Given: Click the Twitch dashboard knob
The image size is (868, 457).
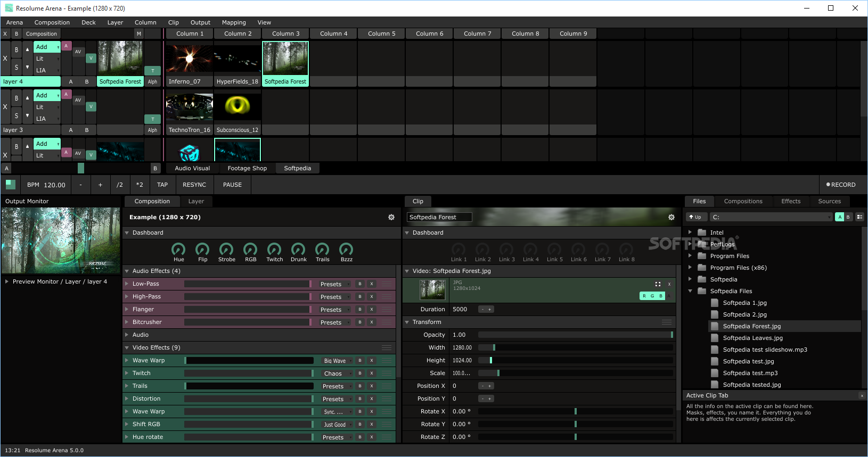Looking at the screenshot, I should pos(274,249).
